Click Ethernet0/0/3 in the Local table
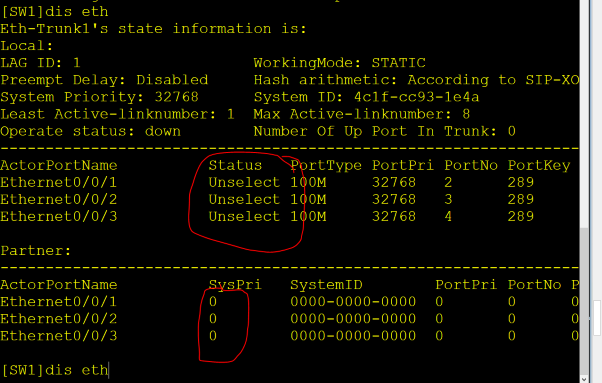The height and width of the screenshot is (383, 602). point(59,216)
